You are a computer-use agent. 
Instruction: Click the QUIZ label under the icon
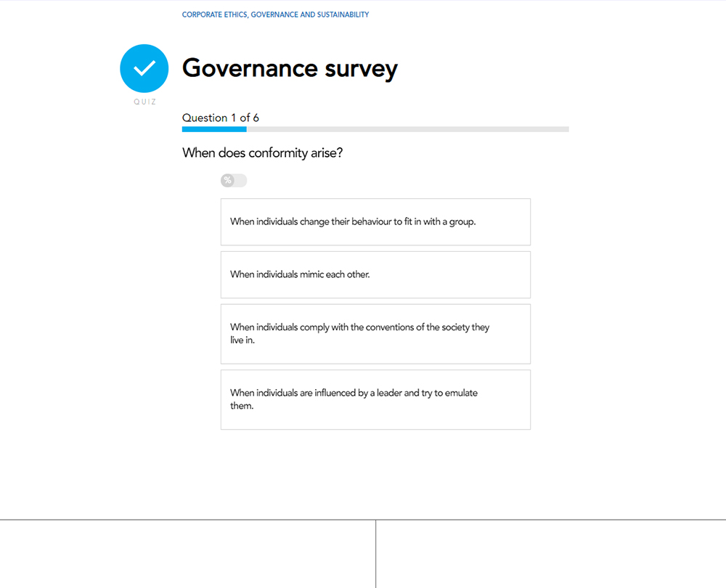click(144, 102)
